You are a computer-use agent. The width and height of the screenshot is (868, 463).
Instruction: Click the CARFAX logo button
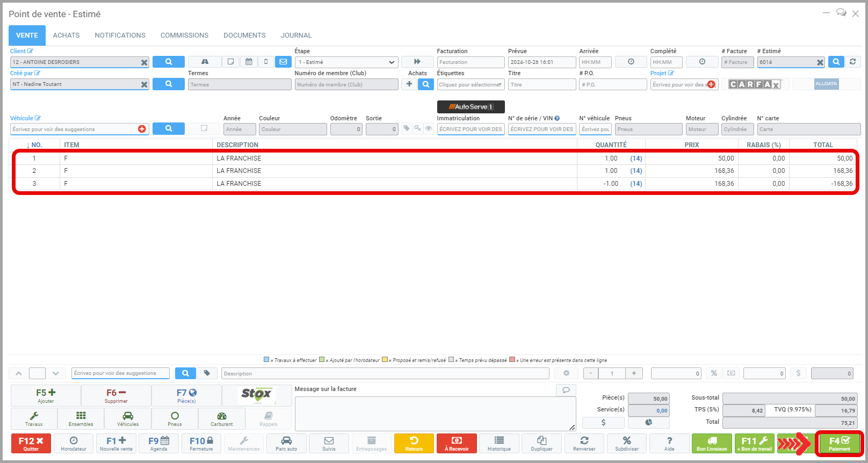point(755,84)
